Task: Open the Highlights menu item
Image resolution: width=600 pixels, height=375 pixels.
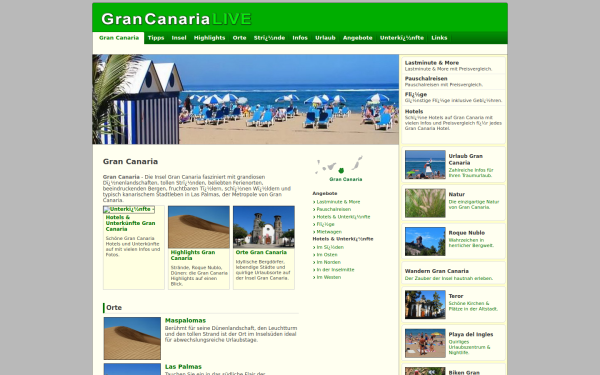Action: pos(209,38)
